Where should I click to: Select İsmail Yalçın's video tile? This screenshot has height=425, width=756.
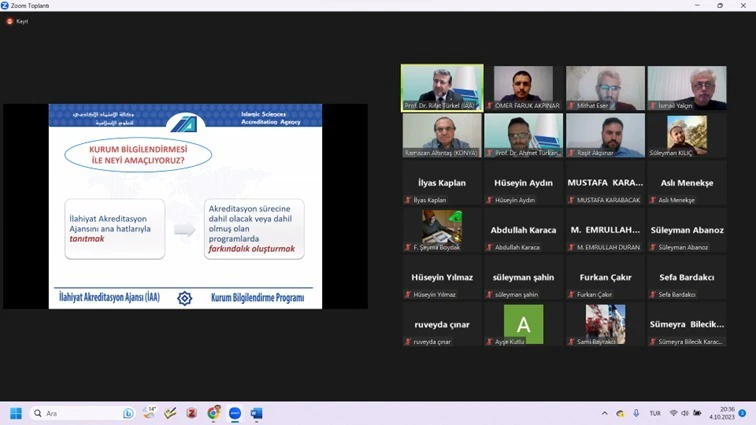coord(686,88)
